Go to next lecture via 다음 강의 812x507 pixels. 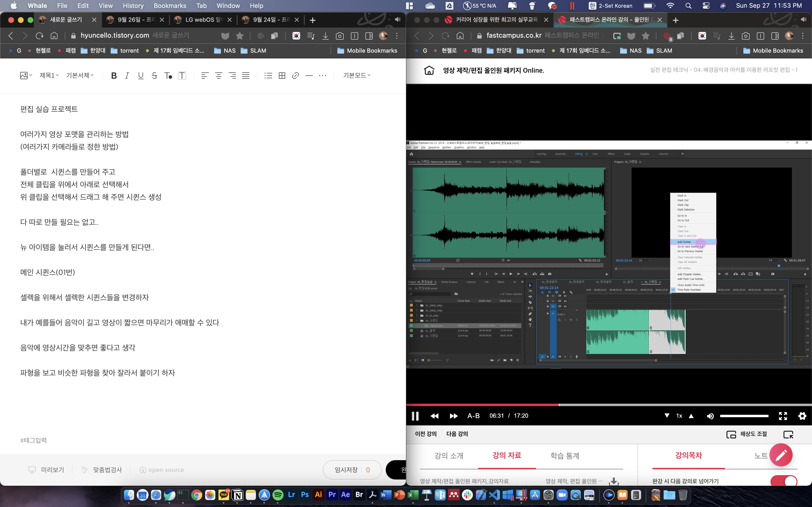coord(457,434)
